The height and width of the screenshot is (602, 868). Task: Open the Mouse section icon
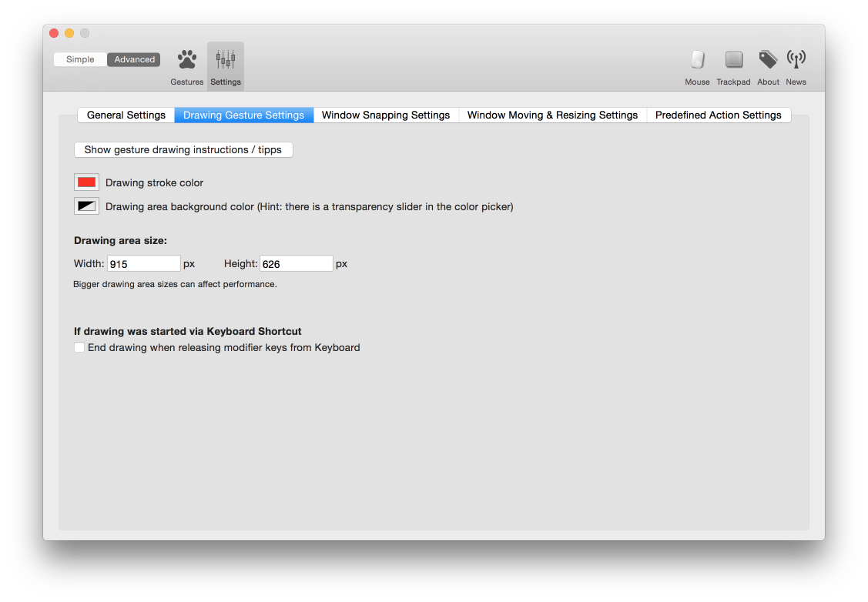point(697,60)
